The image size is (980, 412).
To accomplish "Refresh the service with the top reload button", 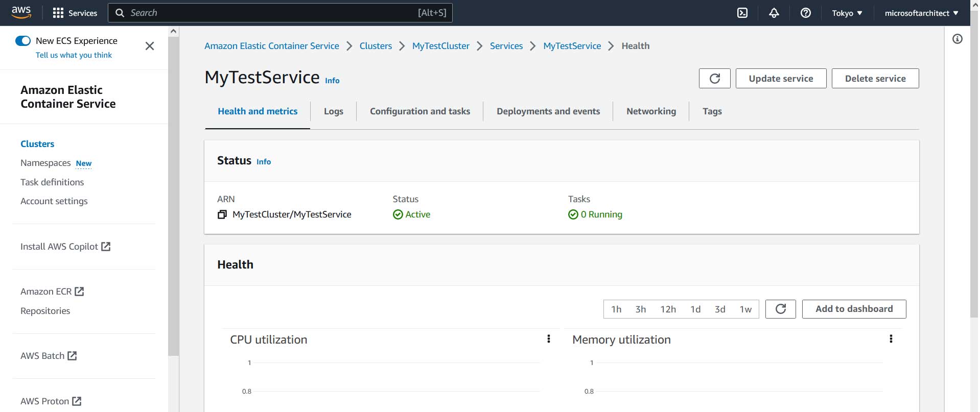I will (x=715, y=79).
